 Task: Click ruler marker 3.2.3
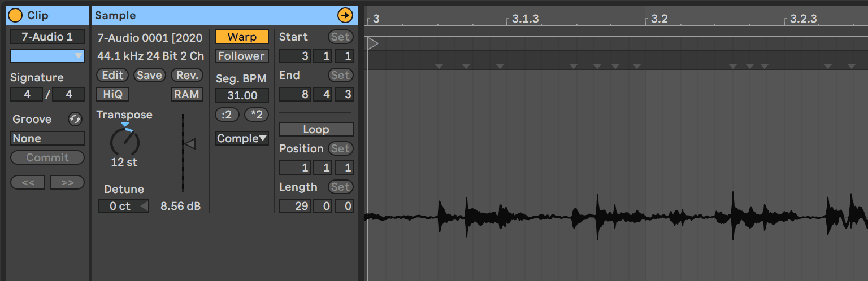[x=803, y=19]
